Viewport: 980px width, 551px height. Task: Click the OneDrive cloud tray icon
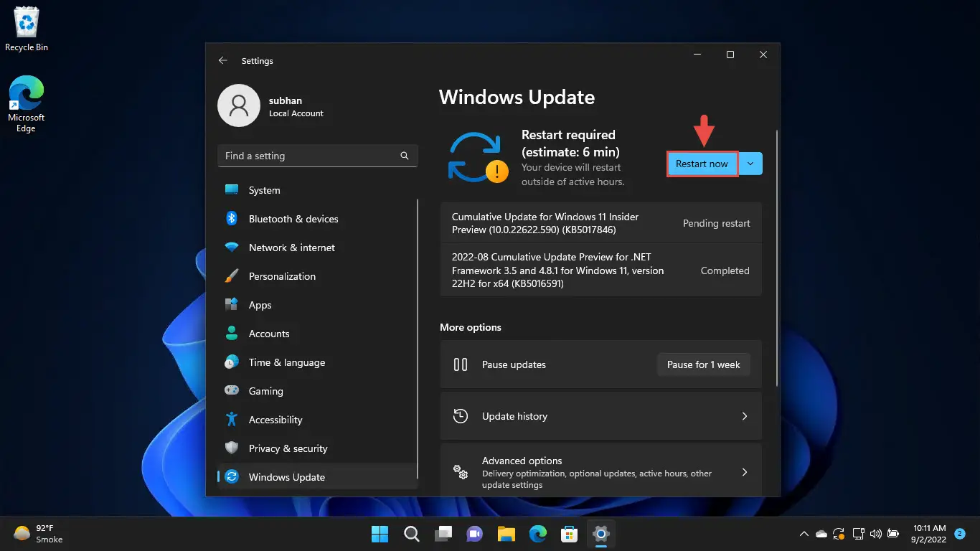[x=822, y=534]
